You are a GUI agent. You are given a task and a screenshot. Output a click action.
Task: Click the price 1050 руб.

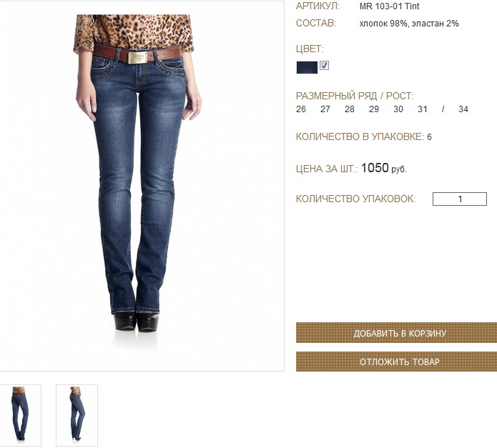pos(383,168)
